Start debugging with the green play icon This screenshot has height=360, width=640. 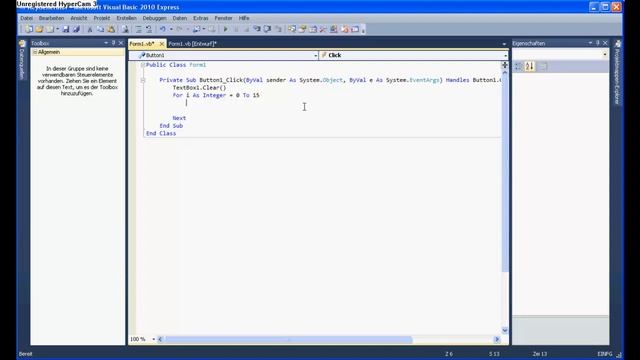(225, 29)
